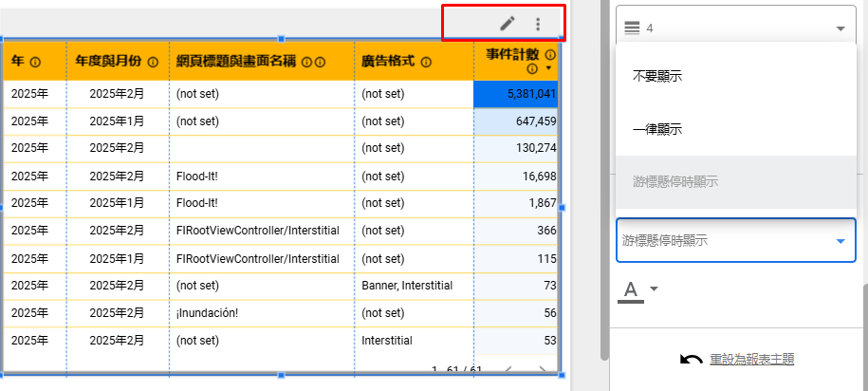
Task: Click 重設為報表主題 link
Action: pyautogui.click(x=749, y=359)
